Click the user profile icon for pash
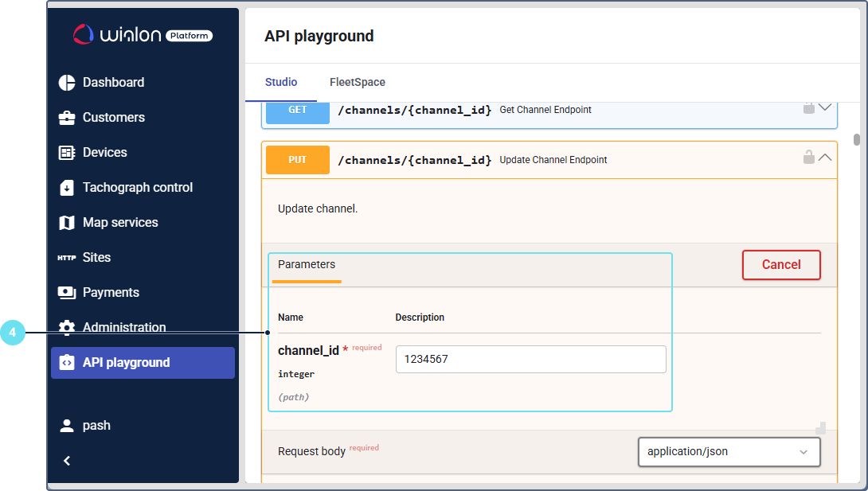 coord(67,426)
